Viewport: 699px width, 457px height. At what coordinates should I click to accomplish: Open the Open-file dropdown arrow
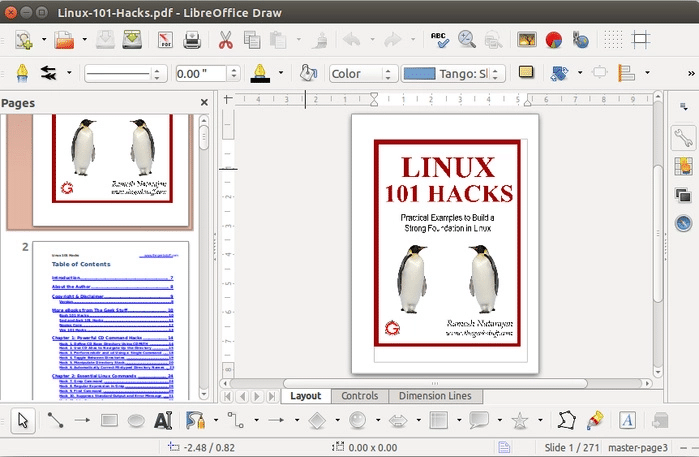pos(85,40)
